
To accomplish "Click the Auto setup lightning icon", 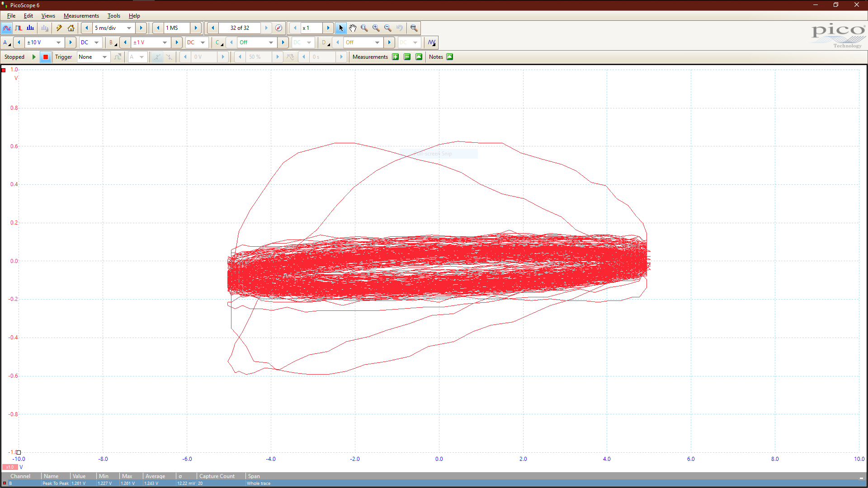I will (59, 28).
